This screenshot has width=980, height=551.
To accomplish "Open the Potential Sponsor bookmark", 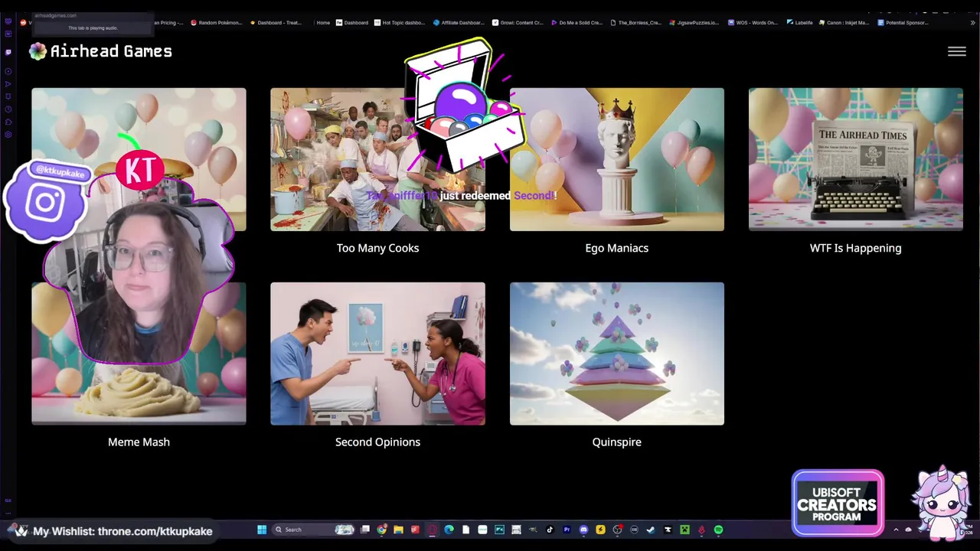I will tap(903, 23).
